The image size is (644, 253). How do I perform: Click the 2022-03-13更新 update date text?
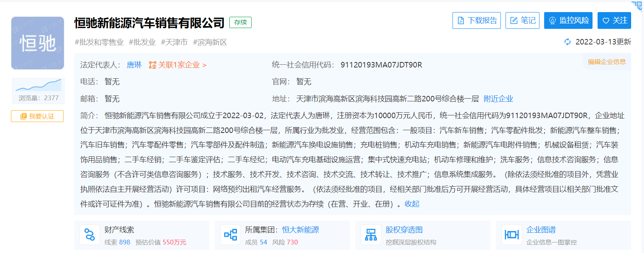603,42
